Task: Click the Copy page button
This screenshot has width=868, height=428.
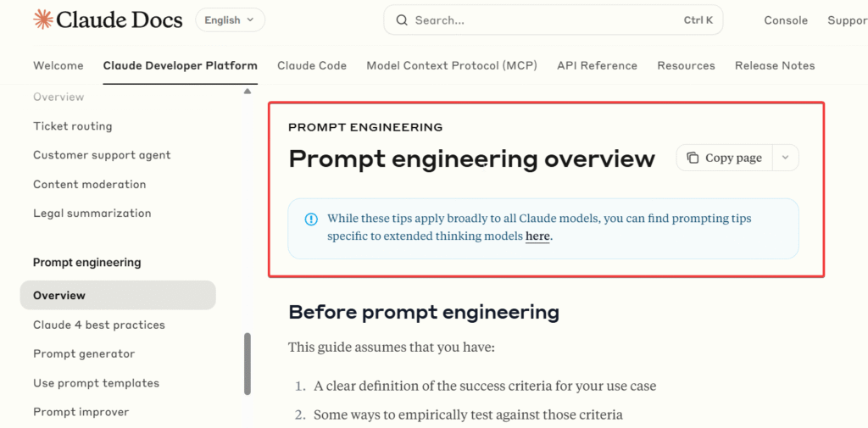Action: 726,158
